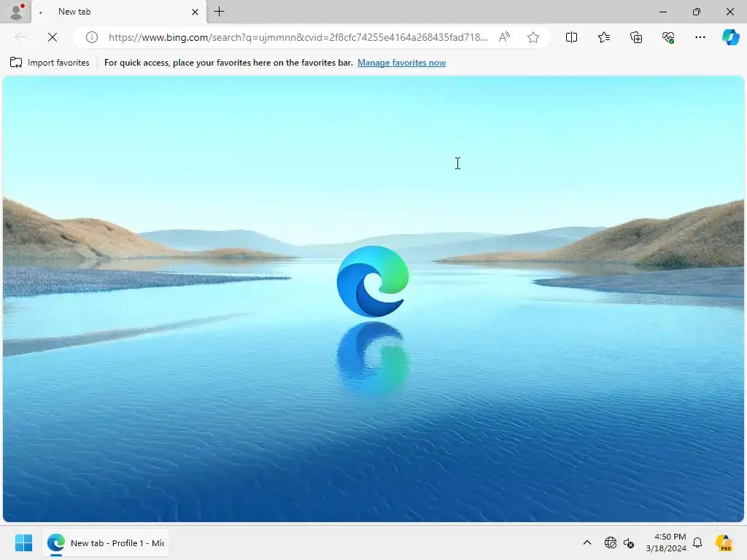The image size is (747, 560).
Task: View site information icon
Action: [91, 37]
